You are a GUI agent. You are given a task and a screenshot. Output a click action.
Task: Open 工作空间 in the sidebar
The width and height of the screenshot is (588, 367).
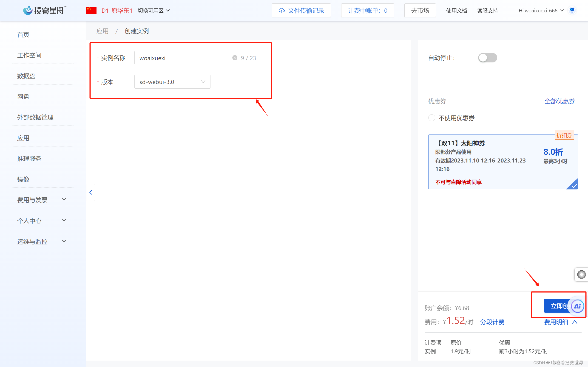29,55
